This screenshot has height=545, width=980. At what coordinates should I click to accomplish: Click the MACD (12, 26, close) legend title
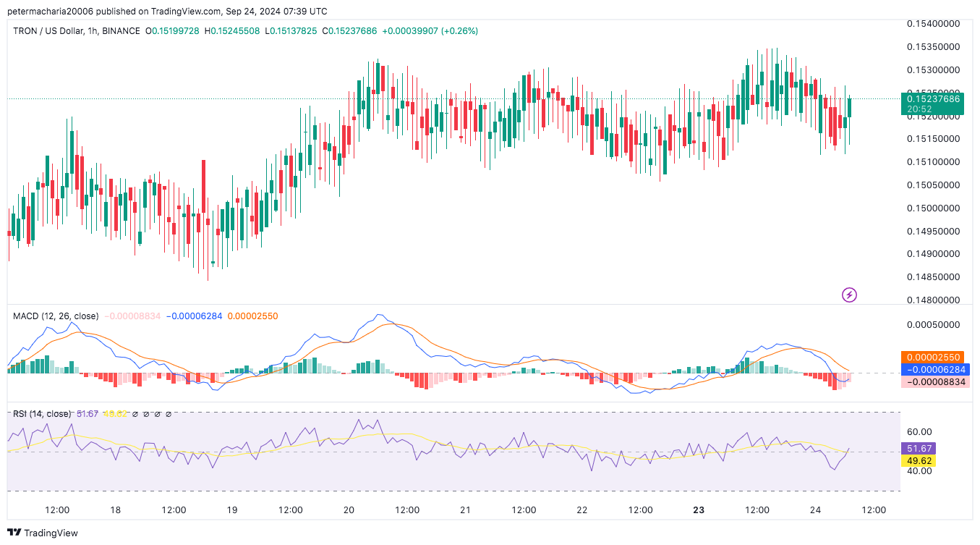[56, 316]
